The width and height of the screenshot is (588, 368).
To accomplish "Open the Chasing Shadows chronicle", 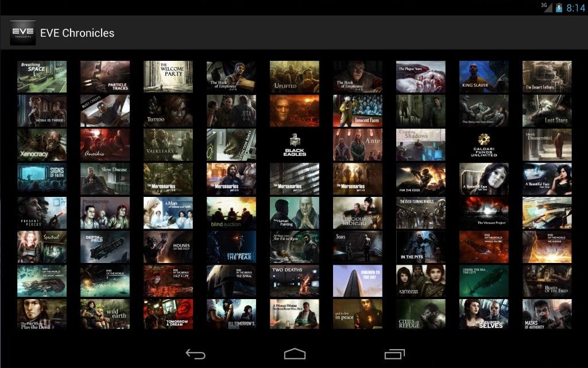I will pyautogui.click(x=421, y=145).
